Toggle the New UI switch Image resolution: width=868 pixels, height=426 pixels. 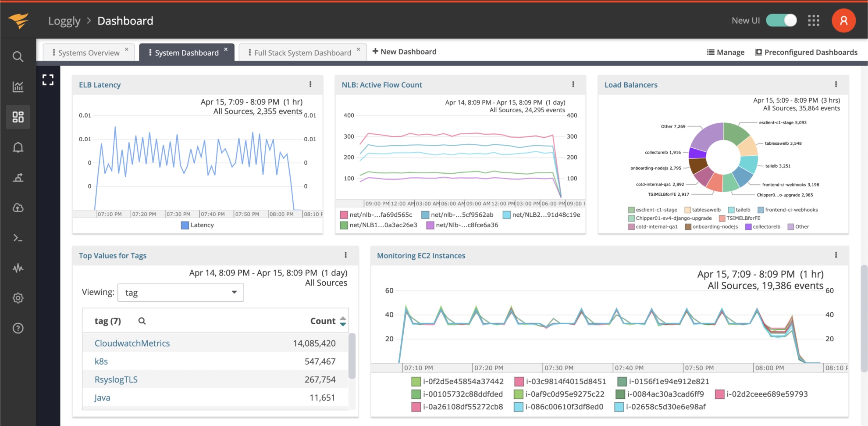pos(781,21)
